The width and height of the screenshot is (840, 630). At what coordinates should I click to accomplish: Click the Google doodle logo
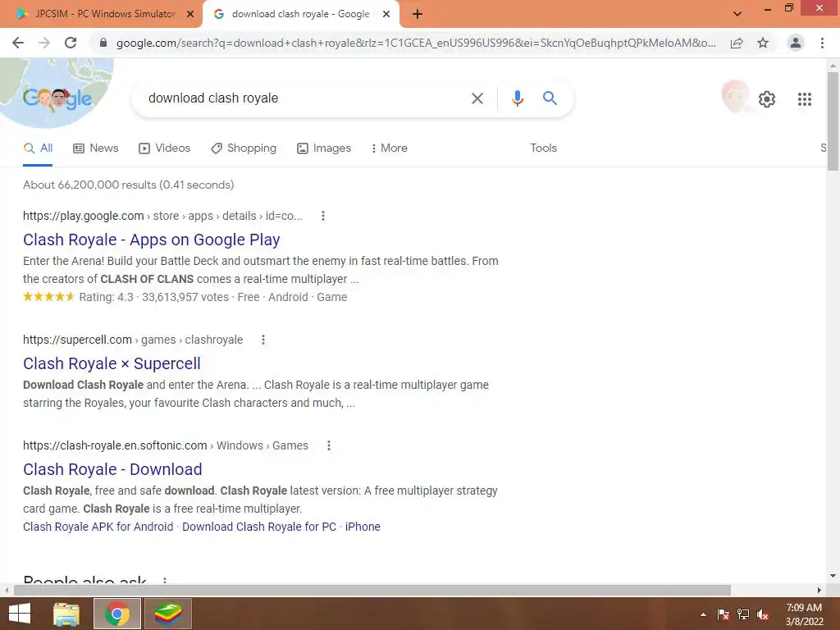point(57,98)
